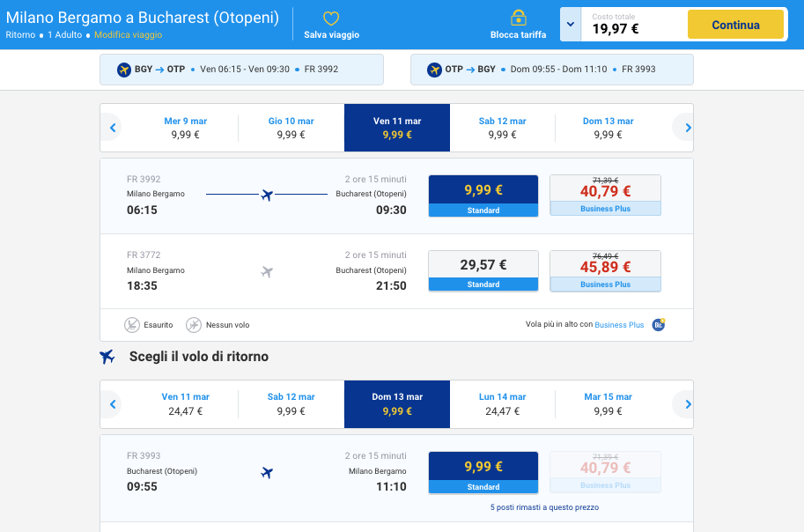Show earlier outbound dates with left chevron
The height and width of the screenshot is (532, 804).
pyautogui.click(x=113, y=128)
